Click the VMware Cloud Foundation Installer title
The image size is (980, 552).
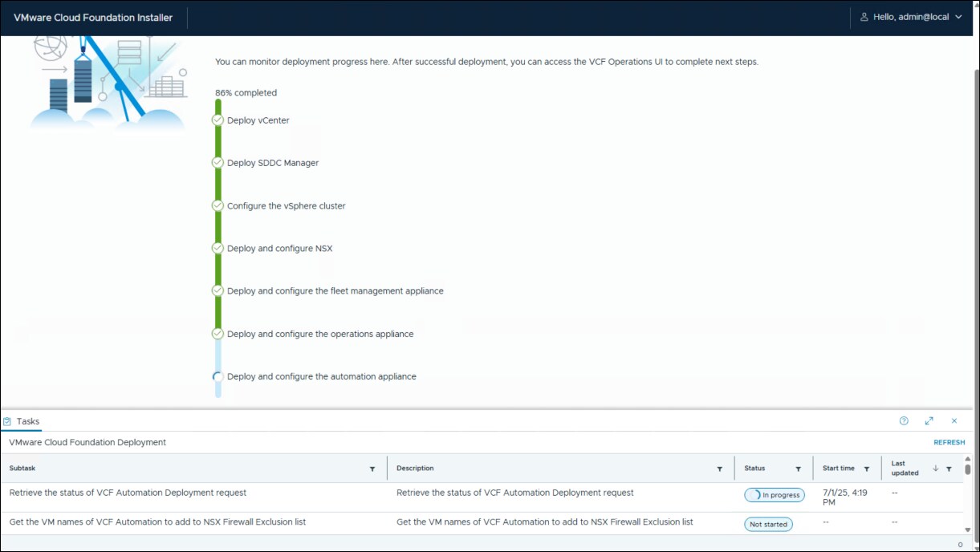93,18
